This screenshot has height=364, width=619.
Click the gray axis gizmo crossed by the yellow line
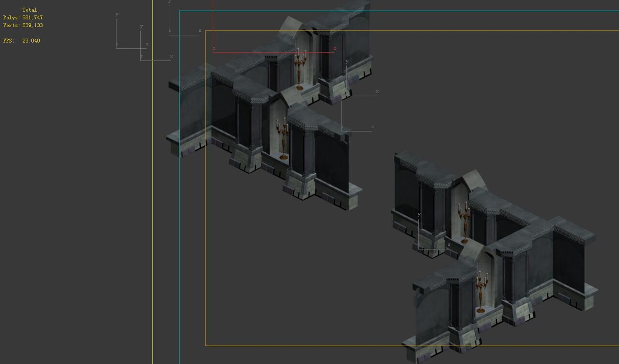pos(156,43)
